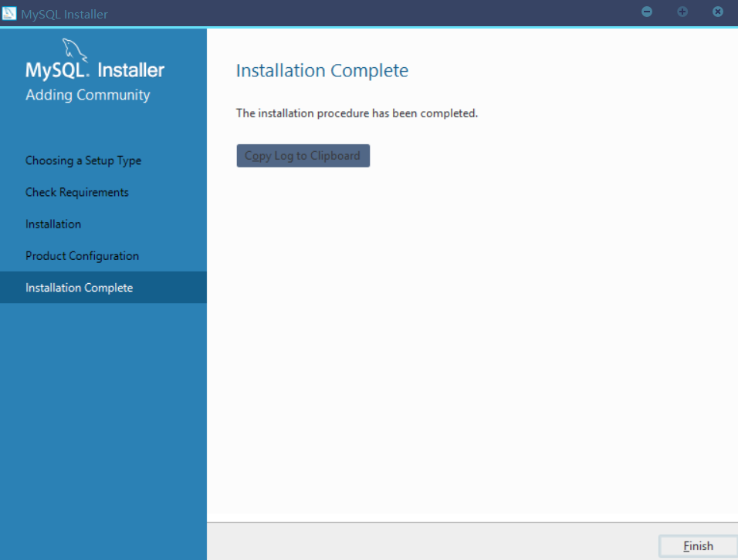
Task: Click the "Installation Complete" page heading
Action: tap(322, 71)
